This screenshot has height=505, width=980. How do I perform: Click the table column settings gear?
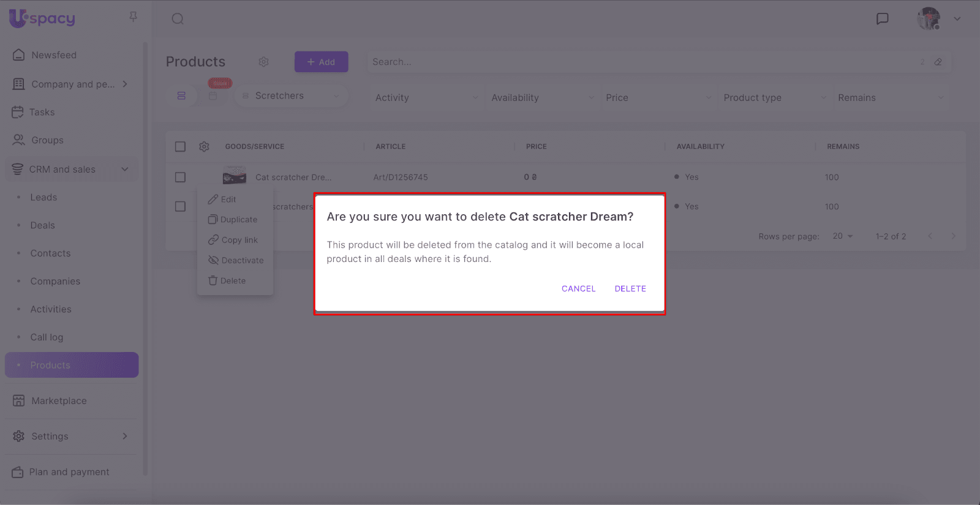[x=204, y=147]
